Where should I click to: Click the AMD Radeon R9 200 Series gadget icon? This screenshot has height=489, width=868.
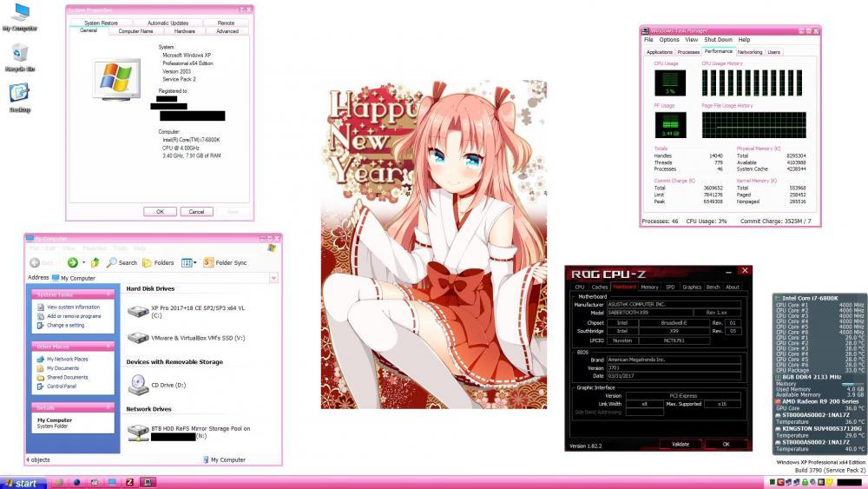tap(778, 401)
